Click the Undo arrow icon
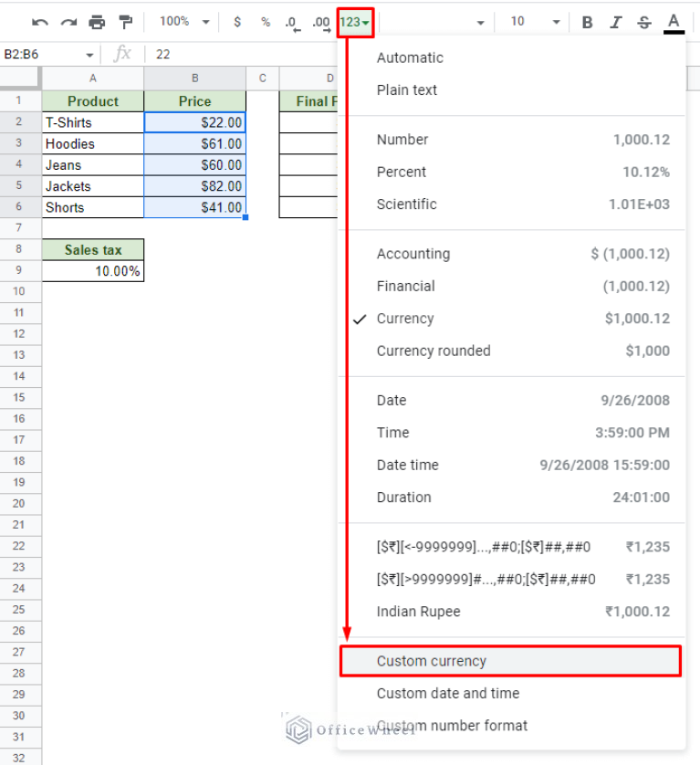Viewport: 700px width, 765px height. (40, 22)
